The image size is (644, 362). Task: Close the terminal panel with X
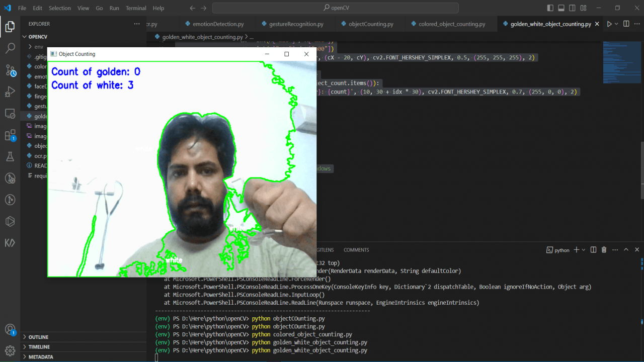click(x=637, y=249)
